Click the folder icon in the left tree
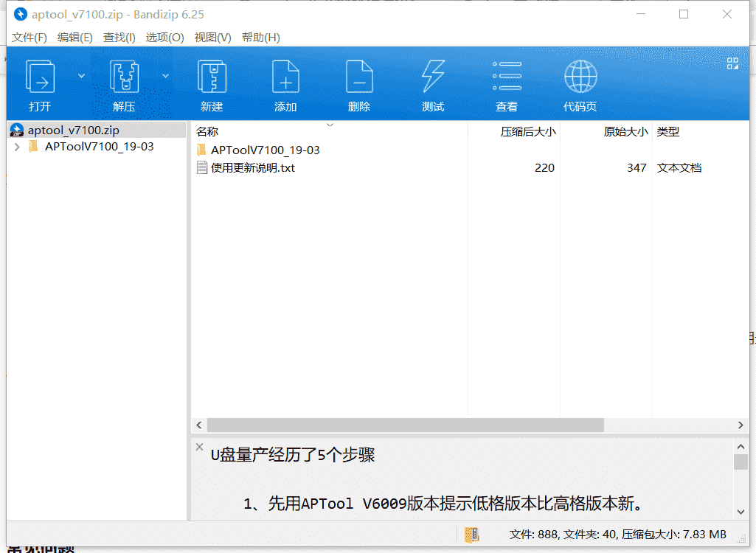 [x=33, y=146]
